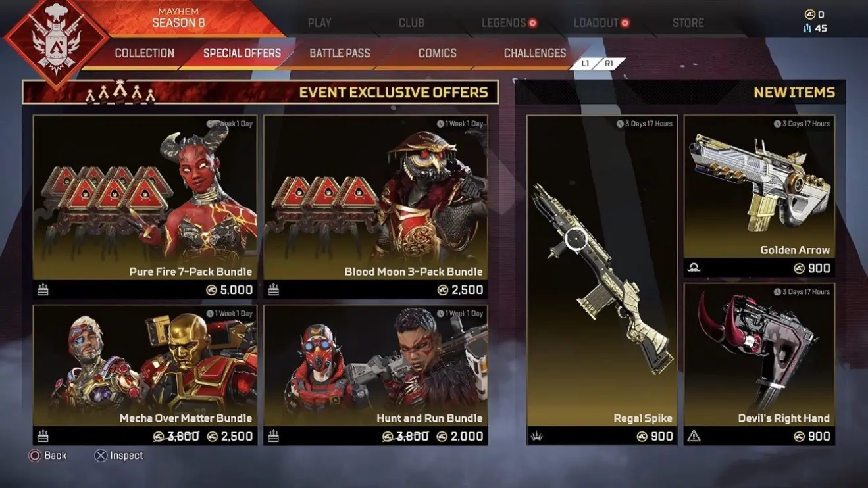Select the Regal Spike weapon skin
Viewport: 868px width, 488px height.
pyautogui.click(x=602, y=280)
